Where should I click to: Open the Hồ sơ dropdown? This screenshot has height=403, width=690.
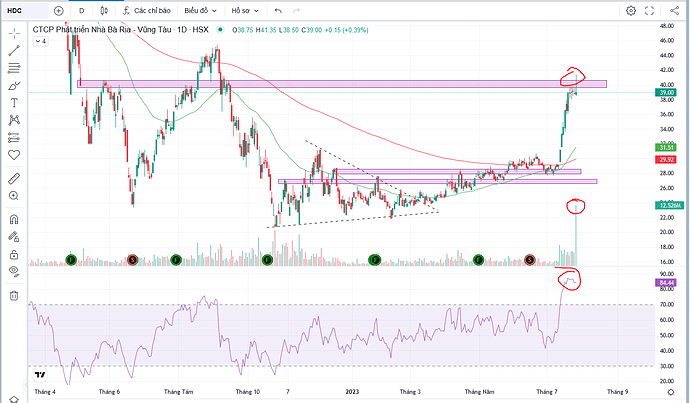[246, 11]
